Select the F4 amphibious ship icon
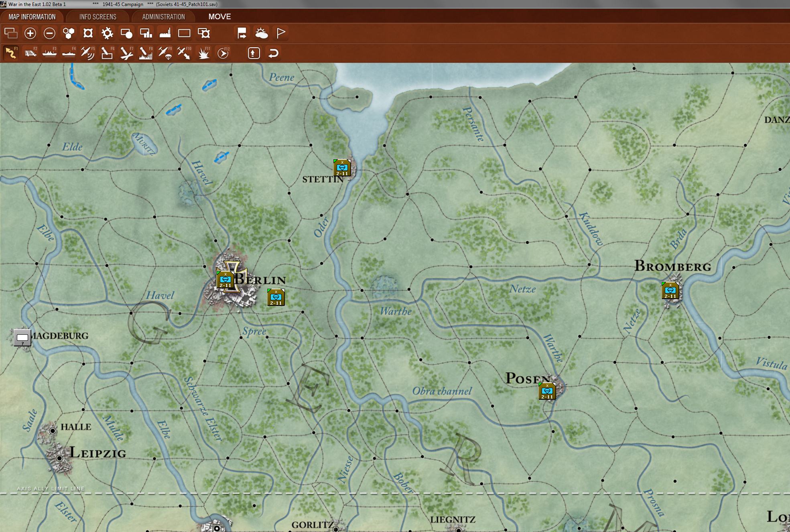 point(69,53)
